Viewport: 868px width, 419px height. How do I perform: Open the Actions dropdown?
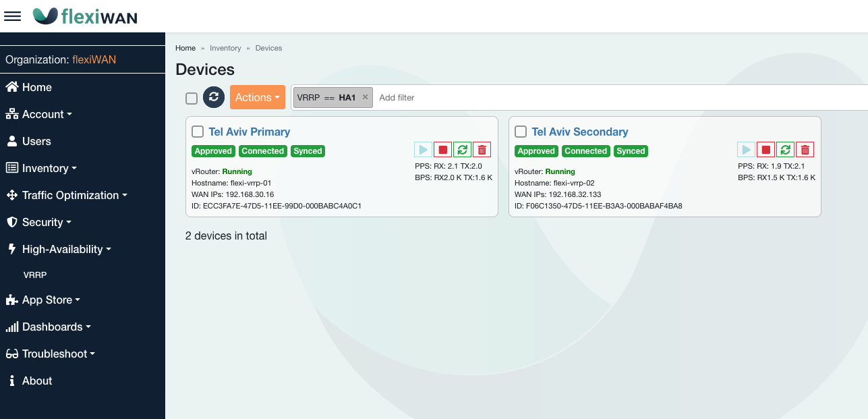(x=257, y=97)
